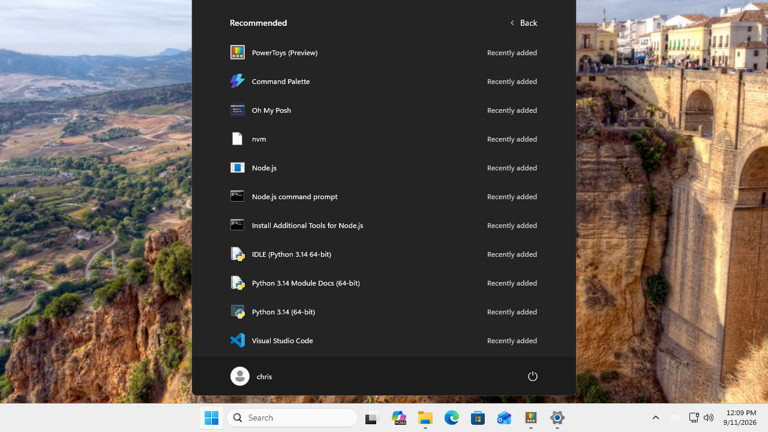Open the power options button
The height and width of the screenshot is (432, 768).
532,376
